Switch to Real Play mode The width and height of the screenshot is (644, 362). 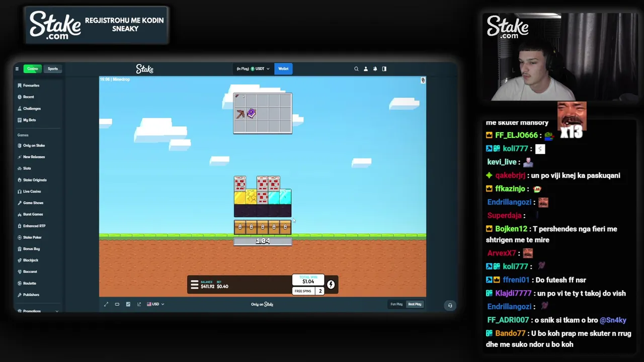[415, 304]
